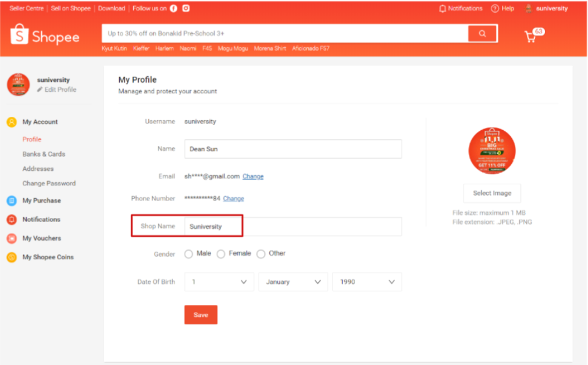
Task: Click the Select Image button
Action: click(492, 193)
